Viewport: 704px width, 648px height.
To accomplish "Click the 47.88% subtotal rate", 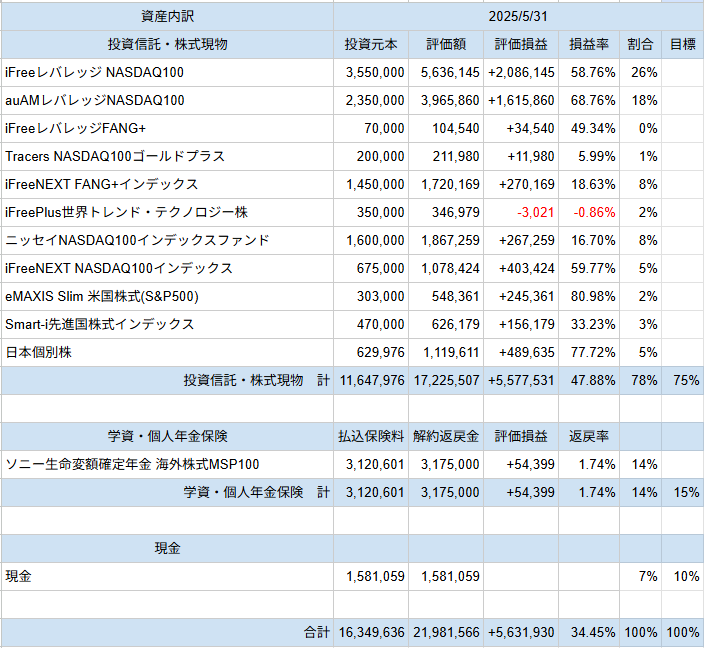I will point(589,380).
